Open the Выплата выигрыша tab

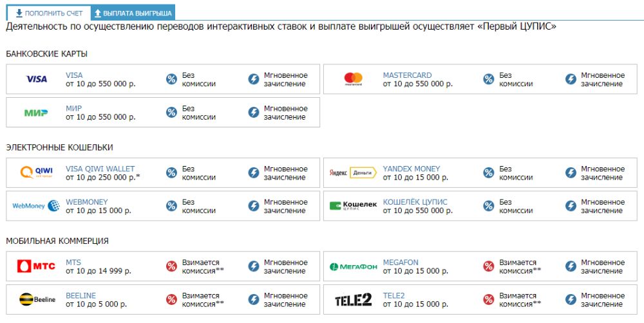(133, 13)
